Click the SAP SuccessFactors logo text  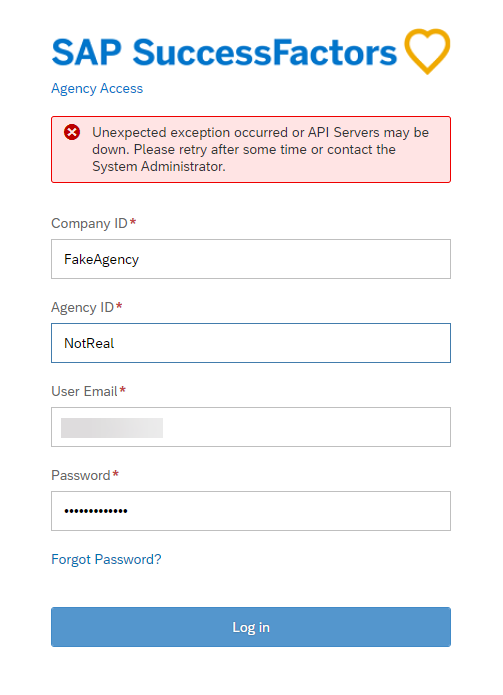[x=224, y=52]
